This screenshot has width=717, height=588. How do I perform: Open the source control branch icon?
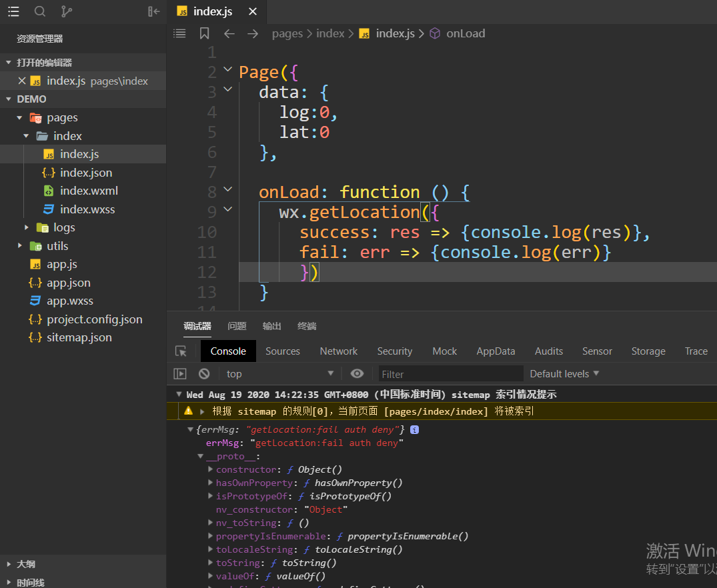tap(67, 11)
